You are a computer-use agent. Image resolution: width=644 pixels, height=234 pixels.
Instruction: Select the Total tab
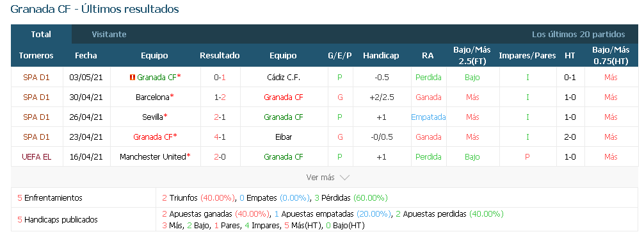[x=41, y=35]
